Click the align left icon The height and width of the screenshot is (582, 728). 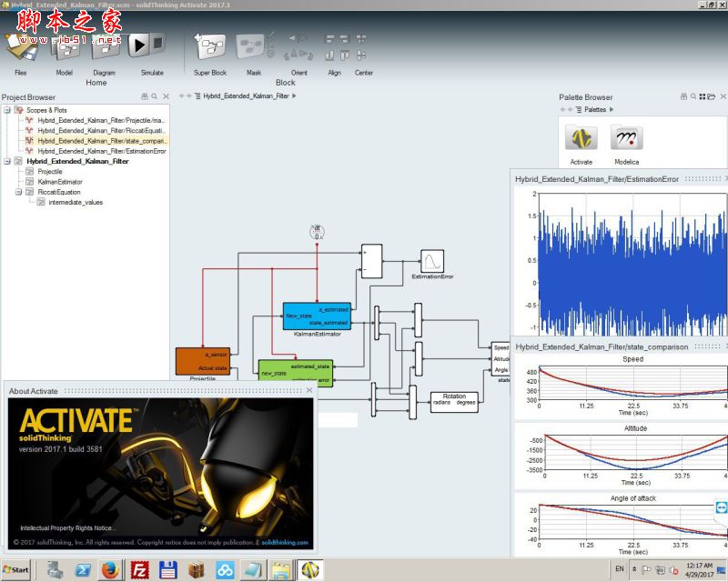pyautogui.click(x=329, y=39)
